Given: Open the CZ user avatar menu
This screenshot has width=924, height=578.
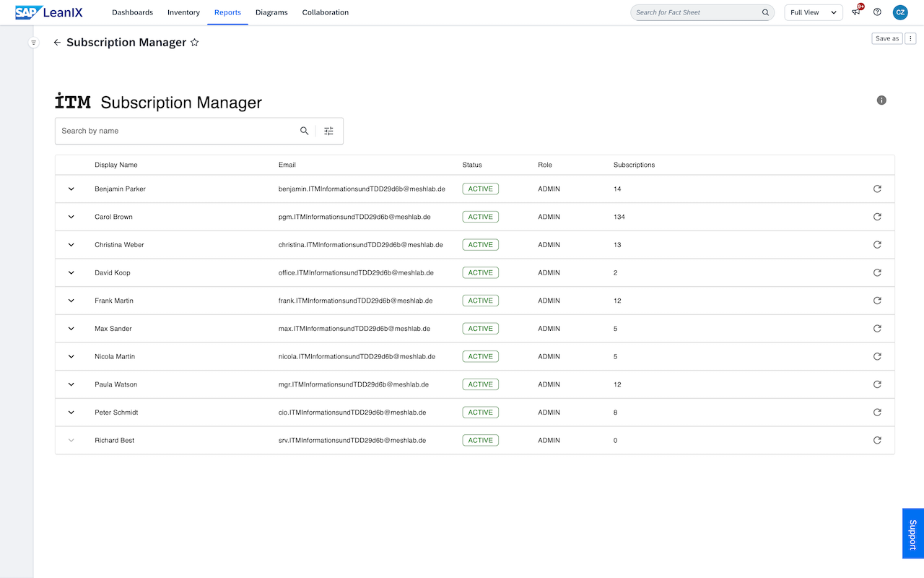Looking at the screenshot, I should click(x=900, y=12).
